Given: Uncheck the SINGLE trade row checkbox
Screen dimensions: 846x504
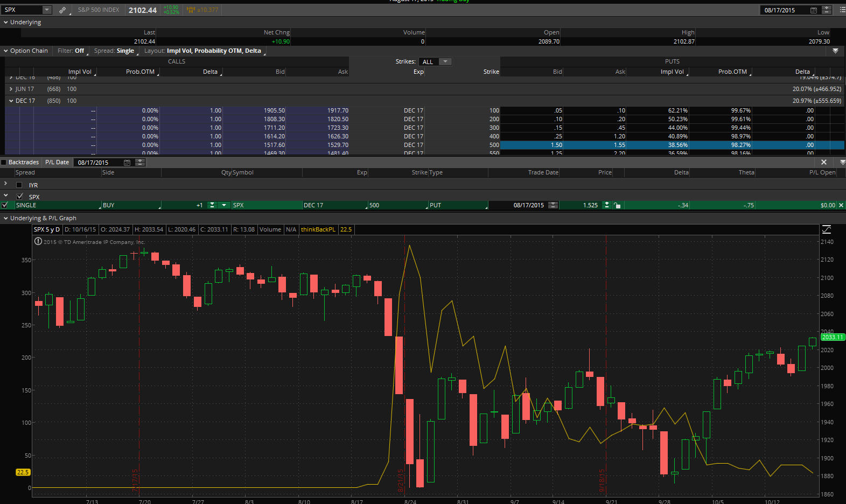Looking at the screenshot, I should point(5,205).
